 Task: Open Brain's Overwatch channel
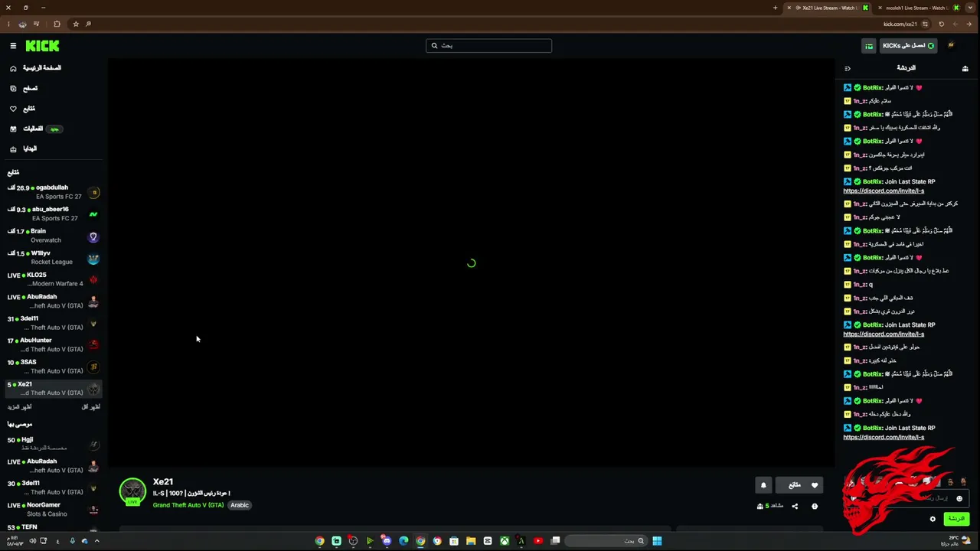pos(54,236)
